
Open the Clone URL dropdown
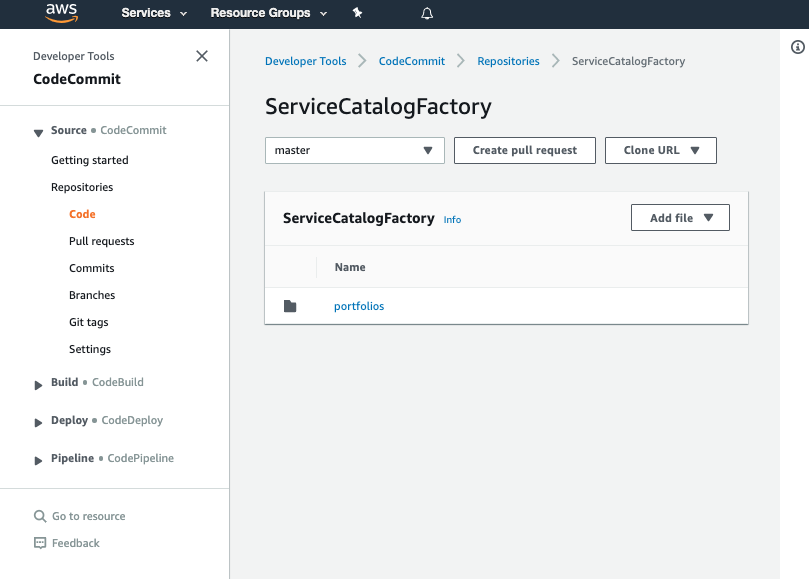coord(660,150)
